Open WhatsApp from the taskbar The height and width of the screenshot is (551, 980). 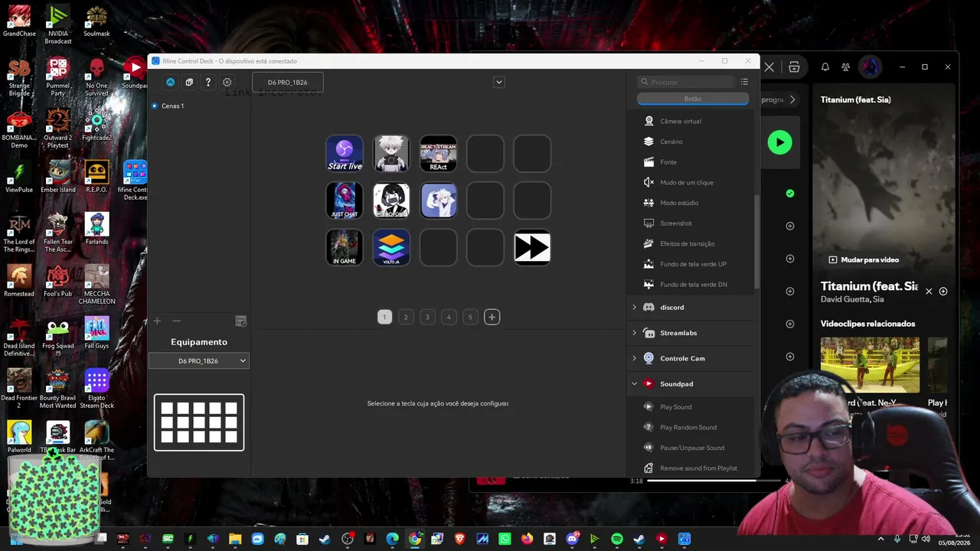505,539
